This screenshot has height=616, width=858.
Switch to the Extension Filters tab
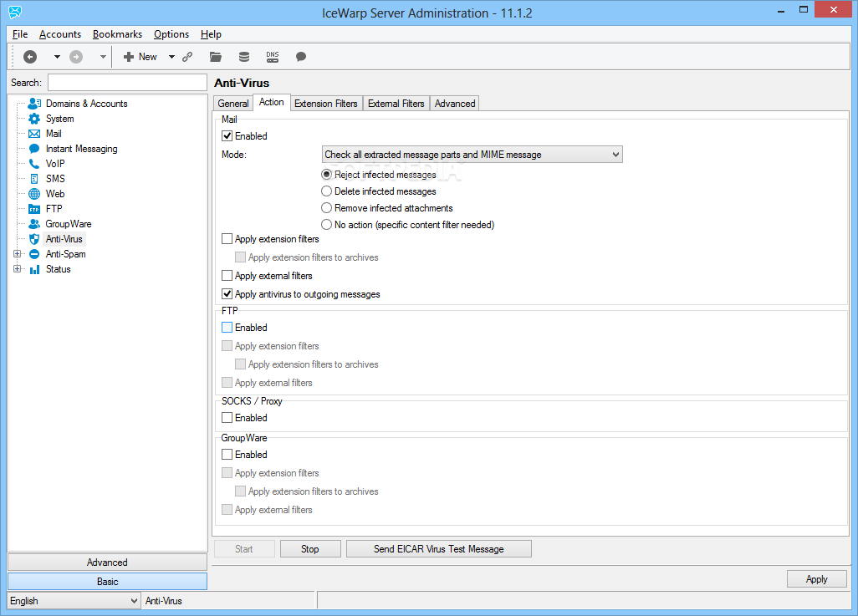[x=325, y=104]
